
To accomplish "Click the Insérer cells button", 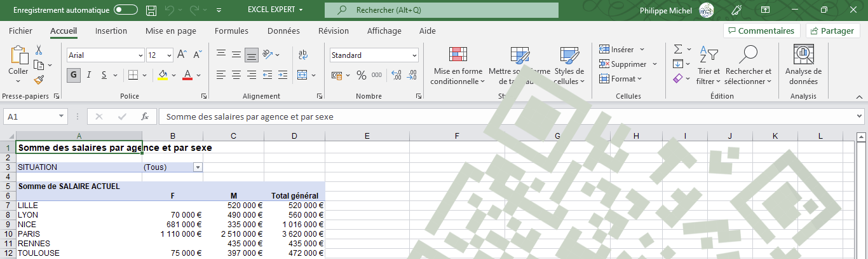I will [x=622, y=49].
